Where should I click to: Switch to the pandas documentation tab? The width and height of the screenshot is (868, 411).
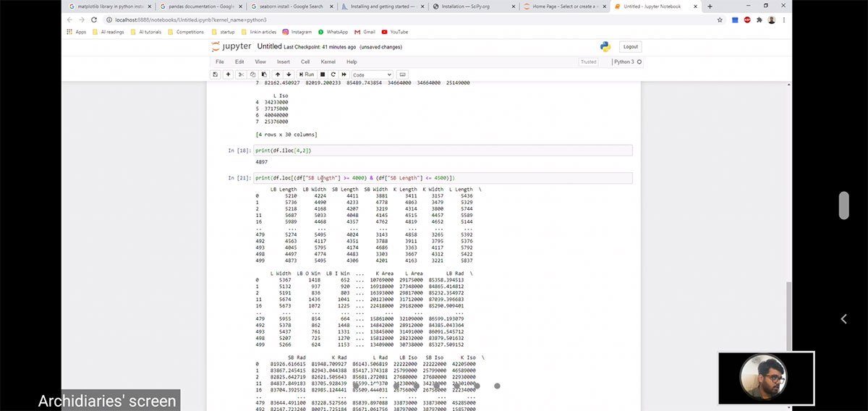pyautogui.click(x=199, y=7)
